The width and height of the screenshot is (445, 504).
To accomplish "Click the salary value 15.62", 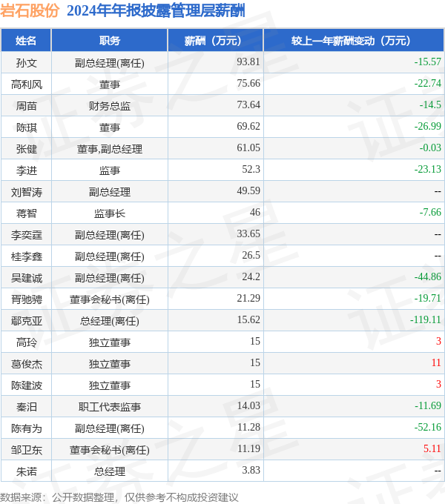I will click(x=248, y=320).
